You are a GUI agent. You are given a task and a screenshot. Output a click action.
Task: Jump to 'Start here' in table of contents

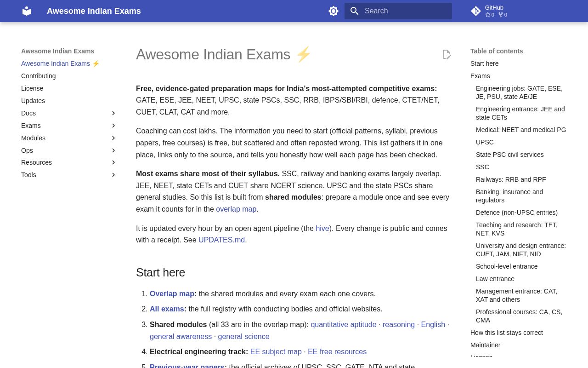pyautogui.click(x=484, y=63)
